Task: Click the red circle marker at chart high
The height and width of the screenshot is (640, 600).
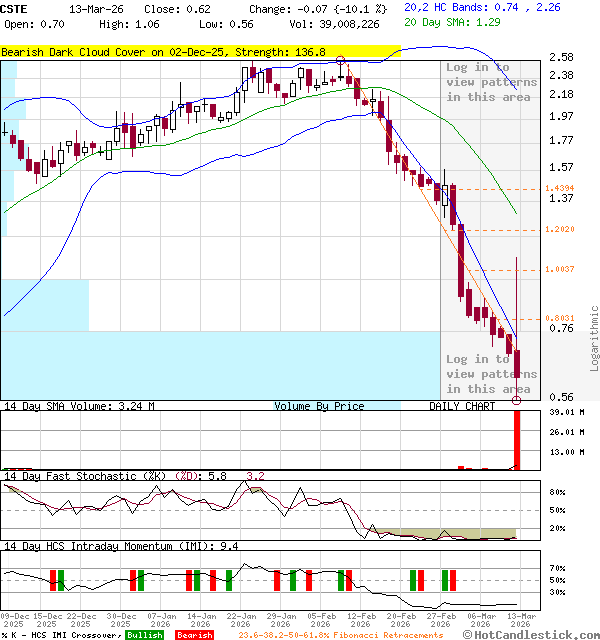Action: (342, 61)
